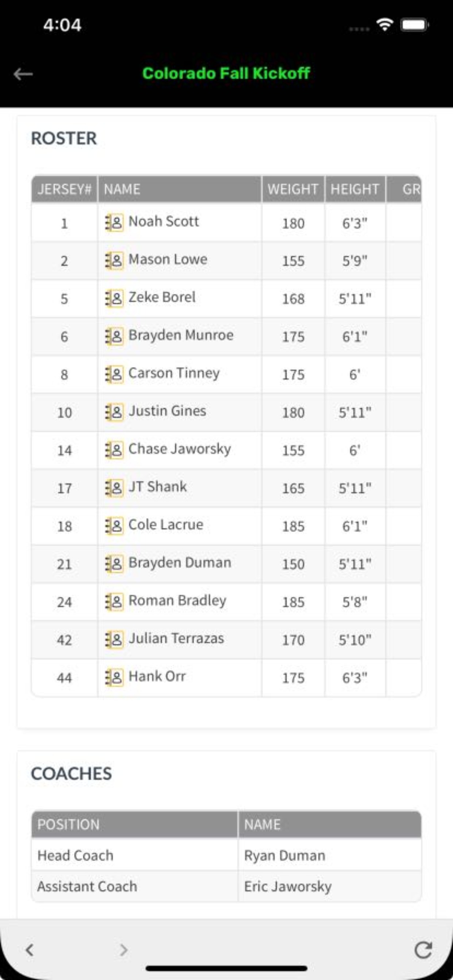
Task: Open Carson Tinney player link
Action: [x=174, y=373]
